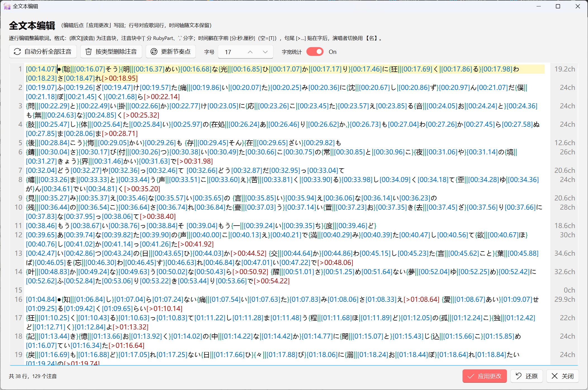Click the 字号 label
Screen dimensions: 588x390
pos(209,52)
